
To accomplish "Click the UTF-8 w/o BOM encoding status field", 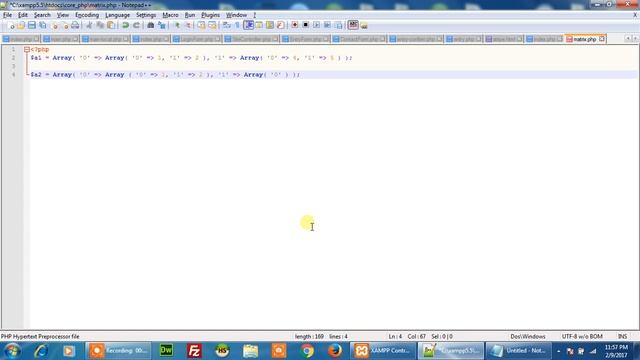I will pos(582,337).
